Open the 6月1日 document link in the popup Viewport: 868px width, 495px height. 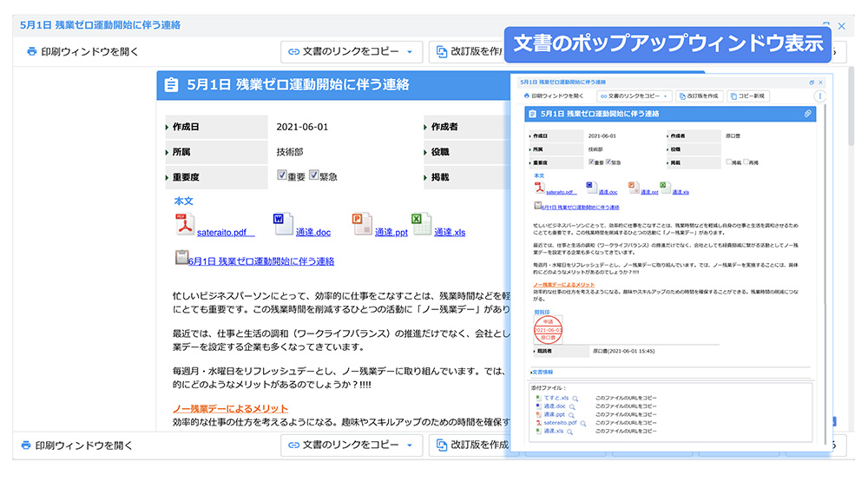tap(580, 207)
